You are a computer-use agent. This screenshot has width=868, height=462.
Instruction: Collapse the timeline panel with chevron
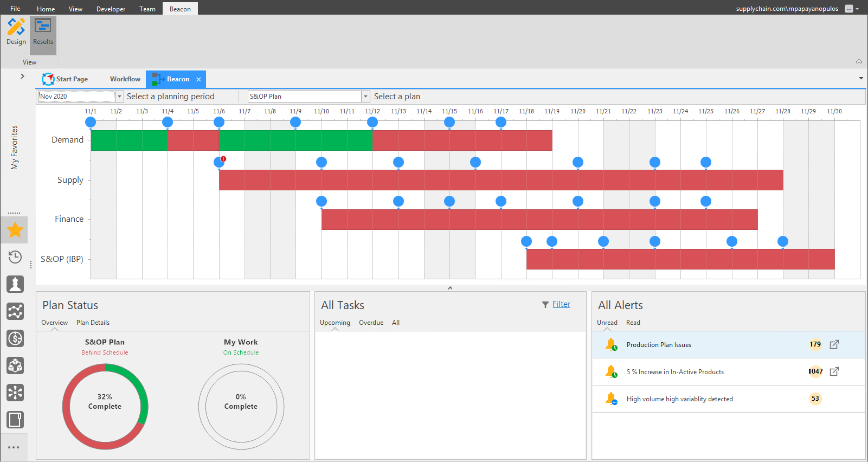450,288
